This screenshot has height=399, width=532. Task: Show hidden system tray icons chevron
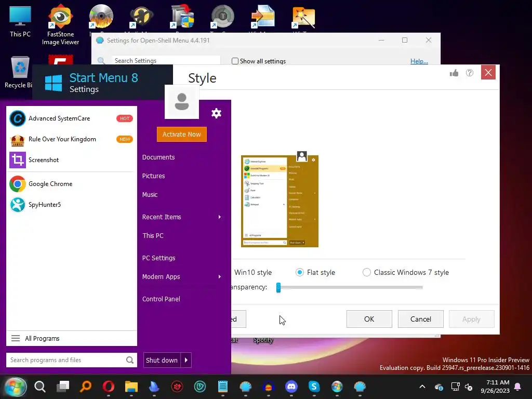click(422, 387)
